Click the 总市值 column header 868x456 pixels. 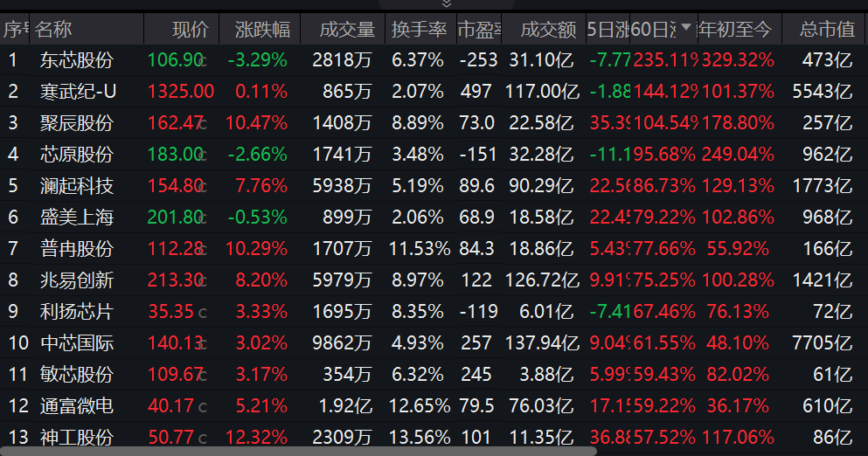826,30
